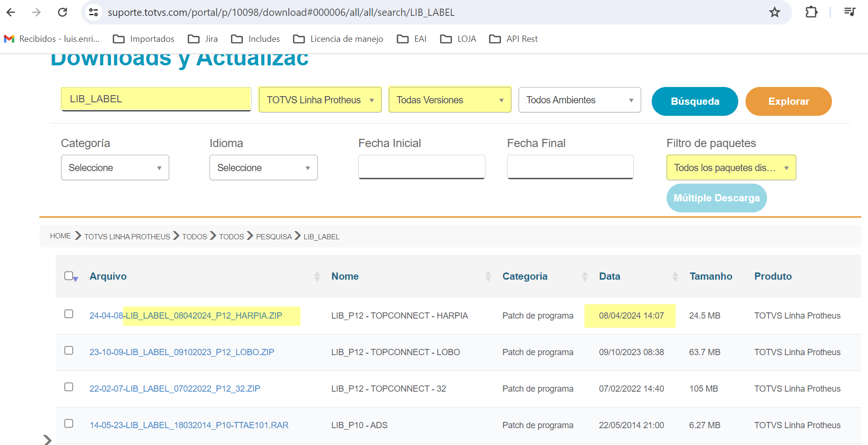
Task: Click the Múltiple Descarga button
Action: click(717, 198)
